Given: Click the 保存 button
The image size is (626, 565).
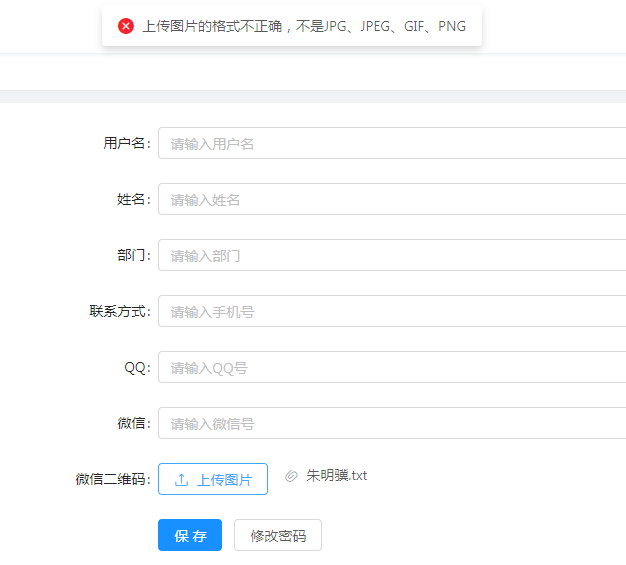Looking at the screenshot, I should tap(190, 535).
